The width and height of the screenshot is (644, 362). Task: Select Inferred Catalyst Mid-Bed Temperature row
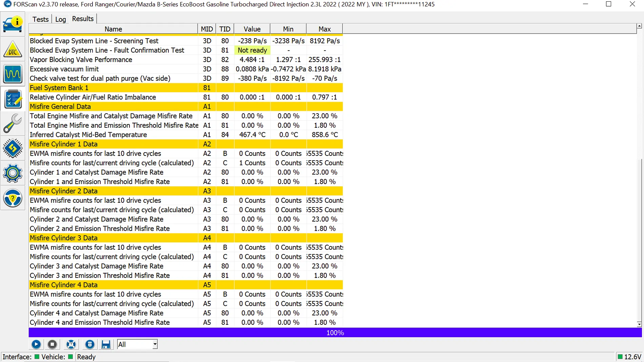186,135
